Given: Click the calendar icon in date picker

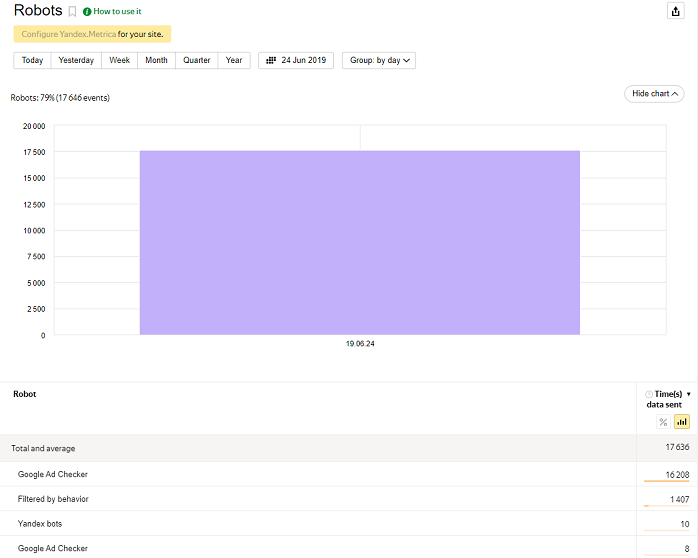Looking at the screenshot, I should tap(271, 60).
